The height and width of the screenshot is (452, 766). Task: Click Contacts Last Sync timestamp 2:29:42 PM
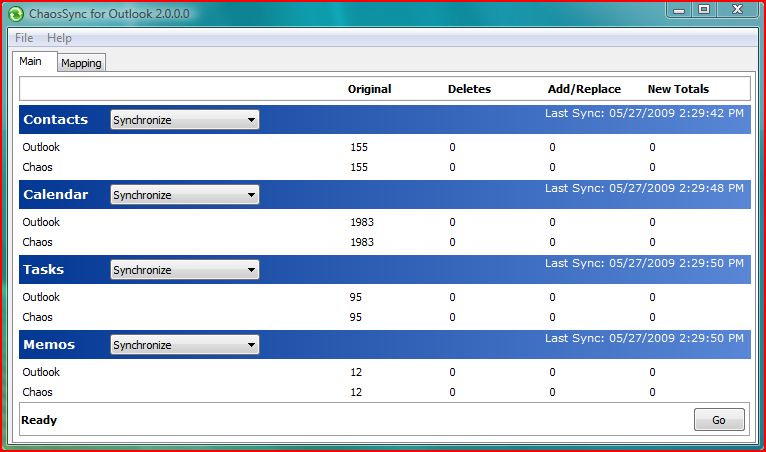point(644,113)
